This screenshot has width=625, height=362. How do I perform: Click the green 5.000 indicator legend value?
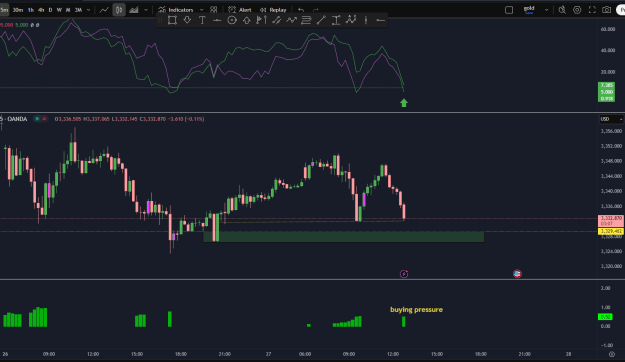22,25
